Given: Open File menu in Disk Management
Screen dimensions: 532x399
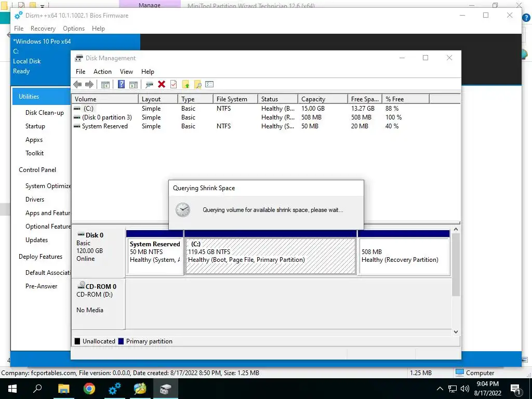Looking at the screenshot, I should click(81, 72).
